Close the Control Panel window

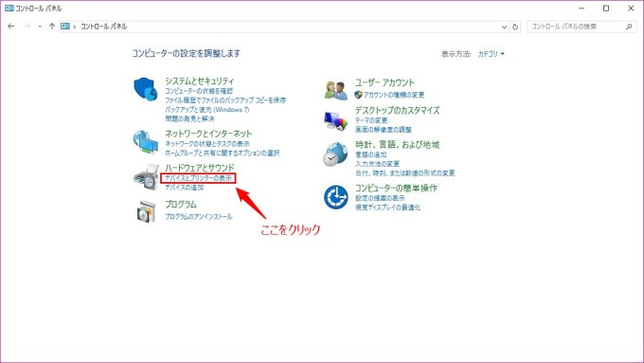click(631, 9)
